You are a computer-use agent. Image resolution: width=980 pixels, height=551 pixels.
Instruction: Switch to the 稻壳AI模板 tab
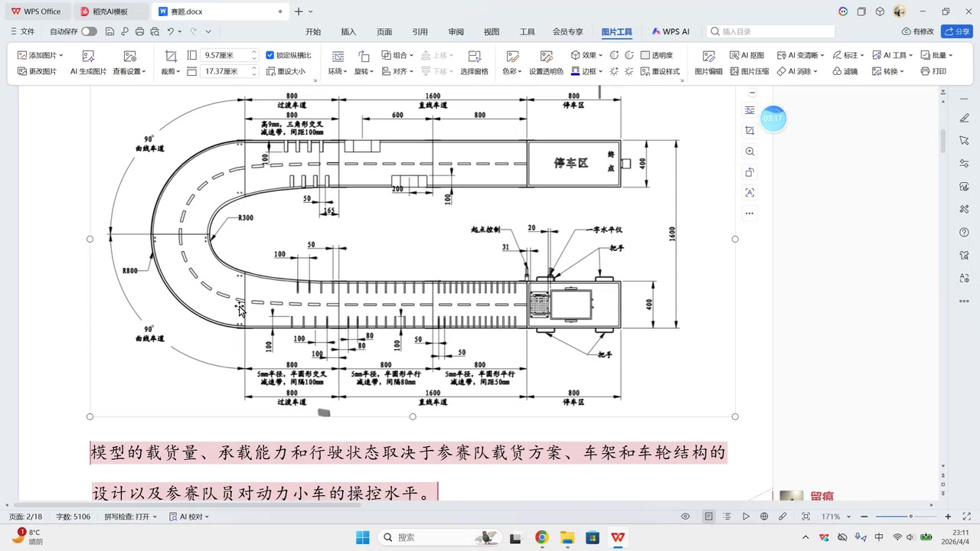pos(111,11)
